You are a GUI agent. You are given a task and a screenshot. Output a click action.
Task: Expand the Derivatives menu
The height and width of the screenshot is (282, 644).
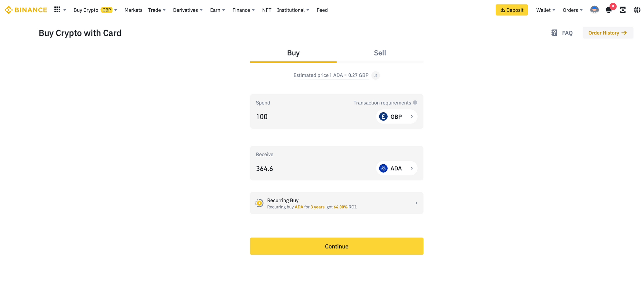pyautogui.click(x=188, y=10)
